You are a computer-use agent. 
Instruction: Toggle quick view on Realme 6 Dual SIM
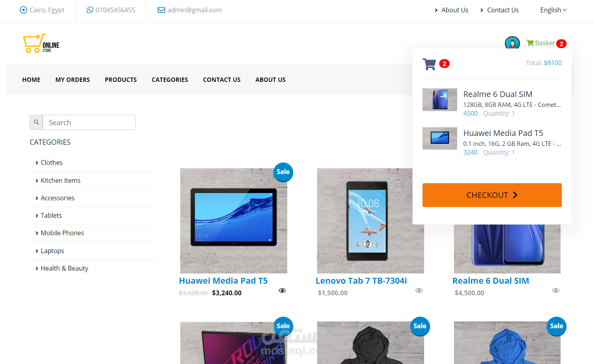556,290
